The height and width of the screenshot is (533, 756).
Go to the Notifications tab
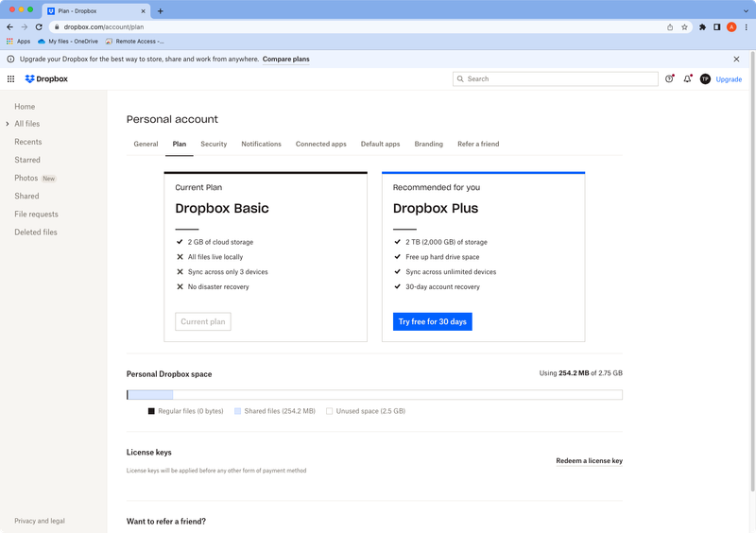tap(261, 144)
